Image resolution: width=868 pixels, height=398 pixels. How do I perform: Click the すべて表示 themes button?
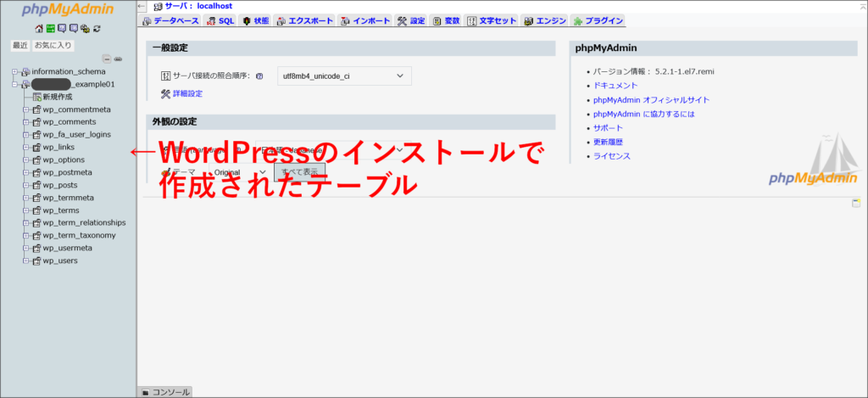click(299, 172)
